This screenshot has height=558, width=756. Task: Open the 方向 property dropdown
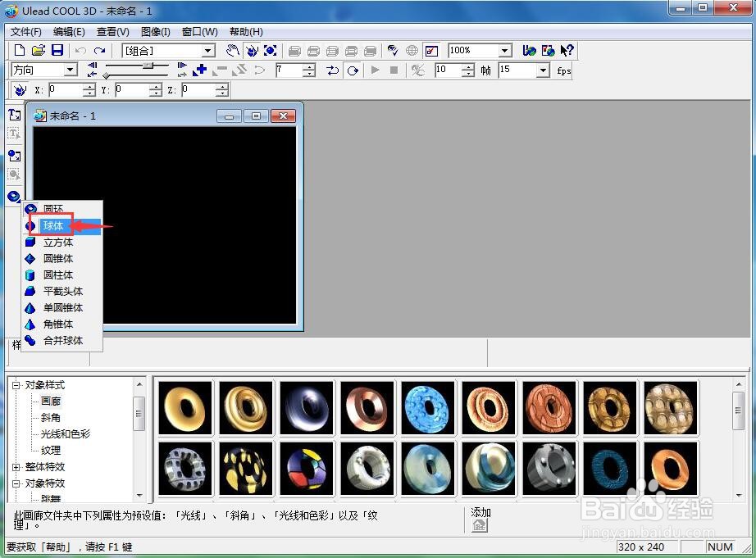coord(71,70)
